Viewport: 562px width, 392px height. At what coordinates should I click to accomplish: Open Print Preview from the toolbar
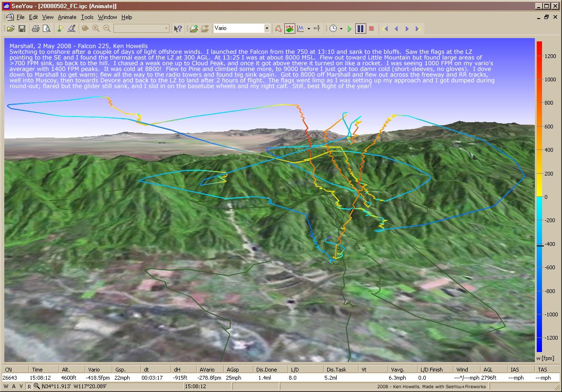point(46,29)
